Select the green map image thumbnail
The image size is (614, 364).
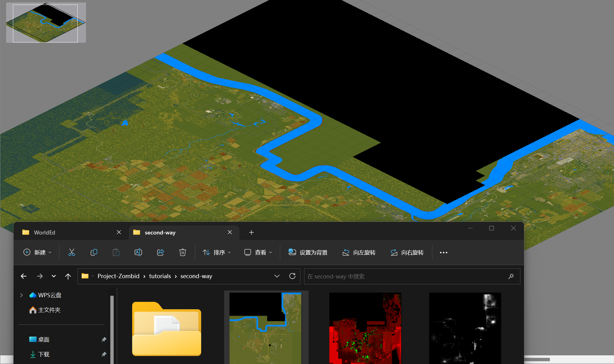pyautogui.click(x=265, y=328)
